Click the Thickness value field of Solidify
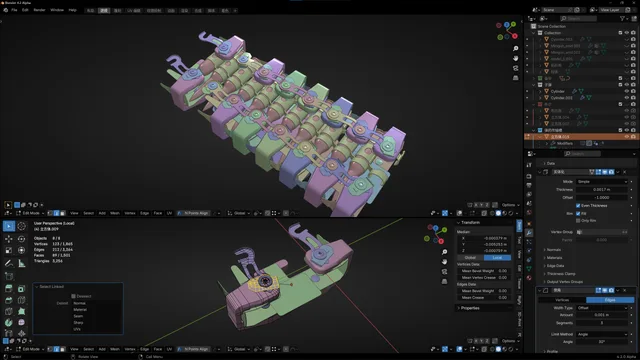This screenshot has width=640, height=360. click(x=602, y=190)
